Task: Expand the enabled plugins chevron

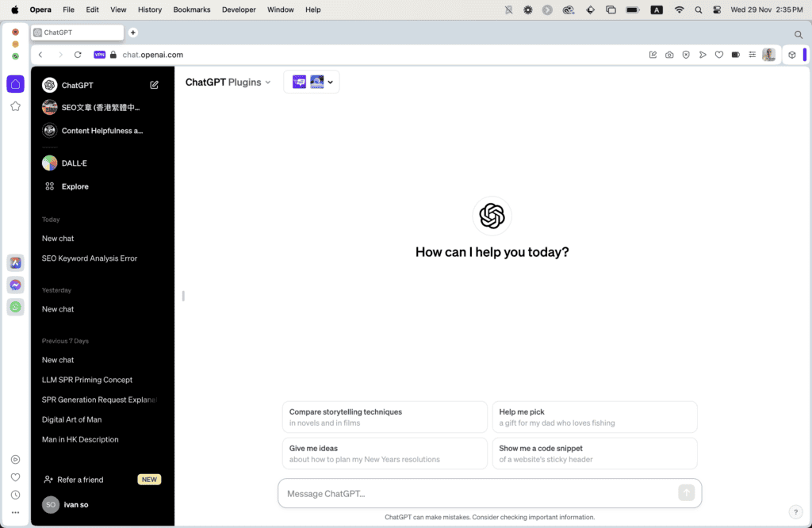Action: point(331,82)
